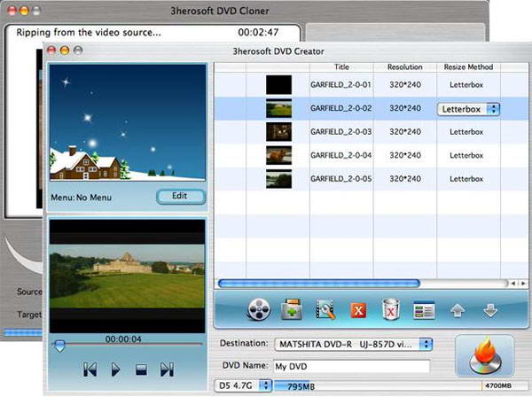Click Letterbox in GARFIELD_2-0-01 row
This screenshot has width=532, height=397.
pos(466,85)
